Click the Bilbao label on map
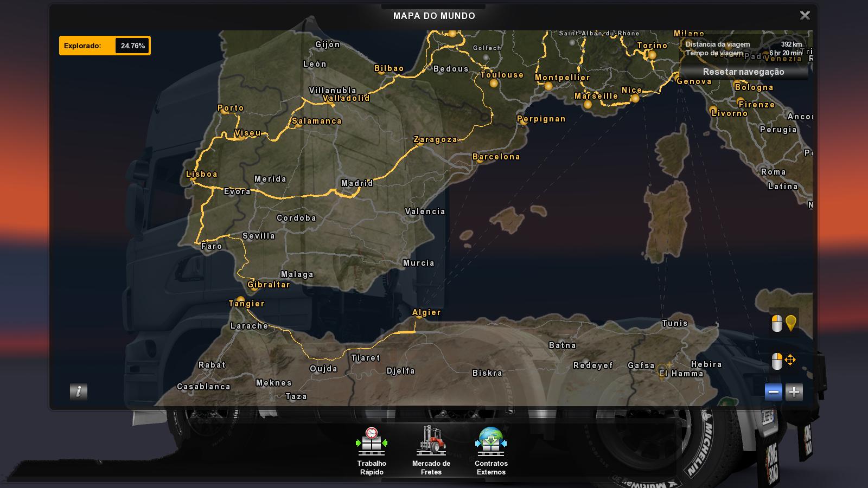 (x=389, y=68)
